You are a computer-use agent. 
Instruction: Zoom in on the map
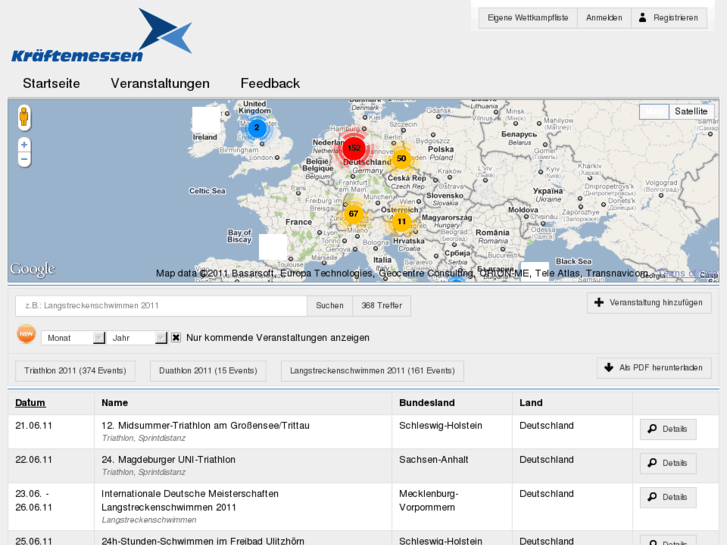coord(24,145)
